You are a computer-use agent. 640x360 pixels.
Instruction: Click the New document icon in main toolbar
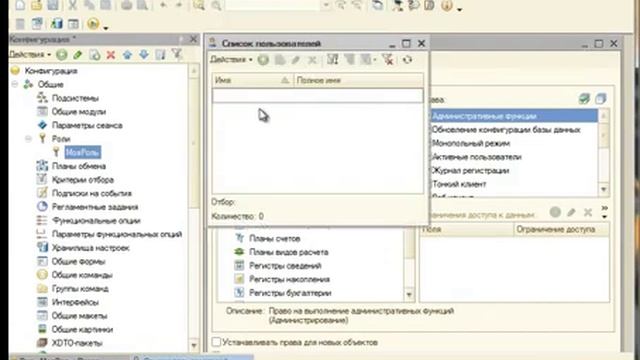pyautogui.click(x=20, y=5)
